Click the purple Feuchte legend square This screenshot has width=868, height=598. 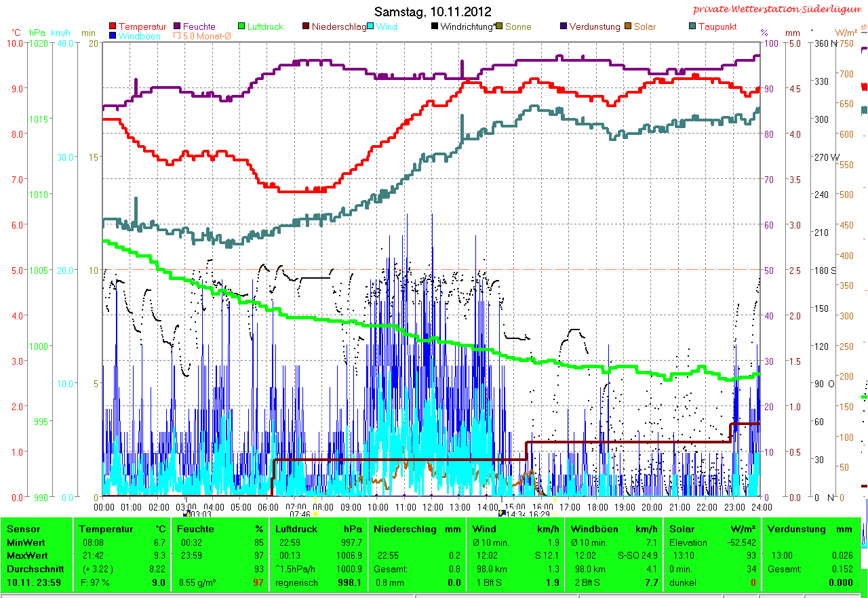point(178,27)
